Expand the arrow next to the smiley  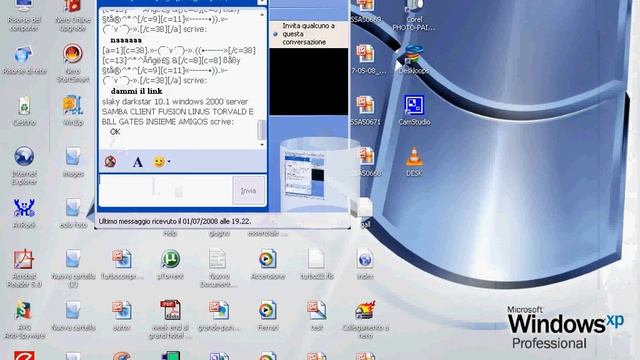(169, 162)
